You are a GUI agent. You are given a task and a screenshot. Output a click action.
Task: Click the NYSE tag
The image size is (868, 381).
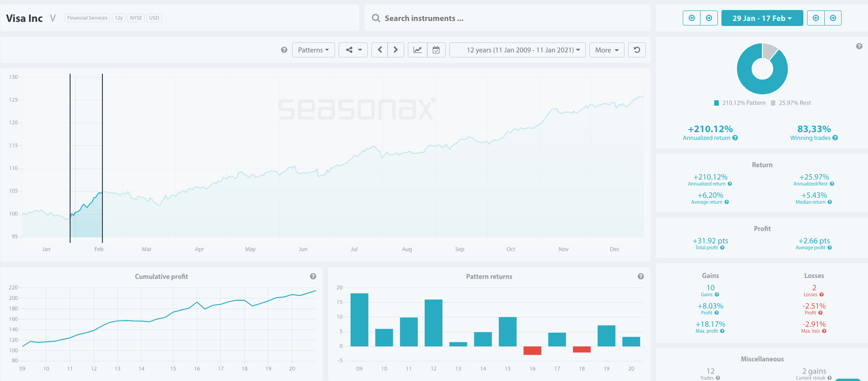tap(136, 18)
